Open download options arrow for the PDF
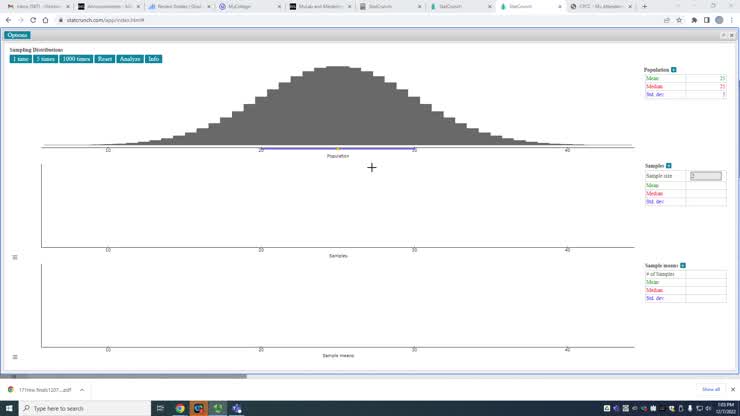740x416 pixels. point(82,389)
